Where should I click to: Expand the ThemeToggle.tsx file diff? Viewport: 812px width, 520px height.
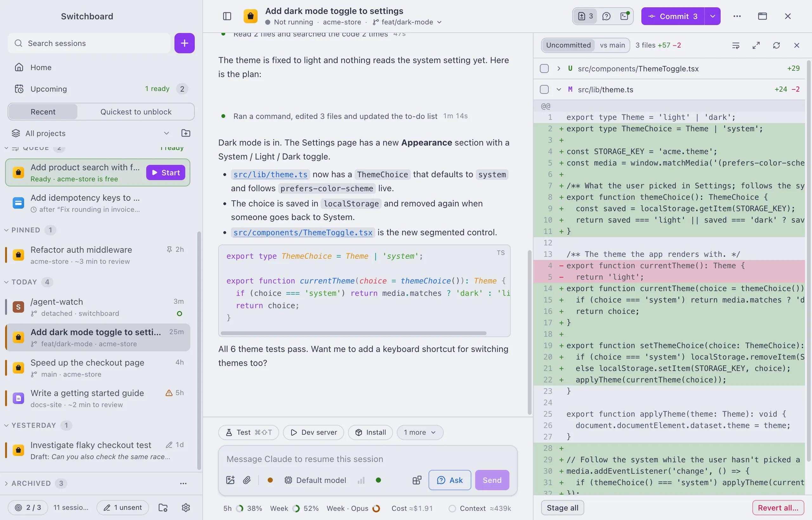[559, 68]
